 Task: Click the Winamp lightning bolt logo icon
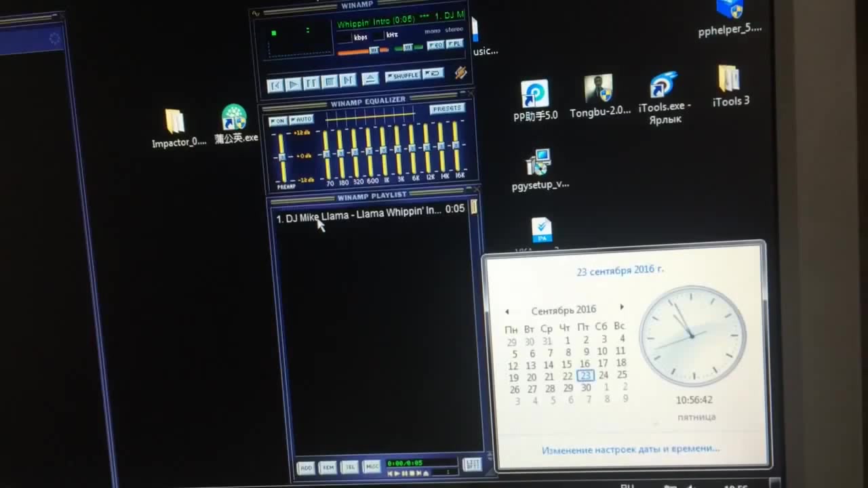(460, 73)
